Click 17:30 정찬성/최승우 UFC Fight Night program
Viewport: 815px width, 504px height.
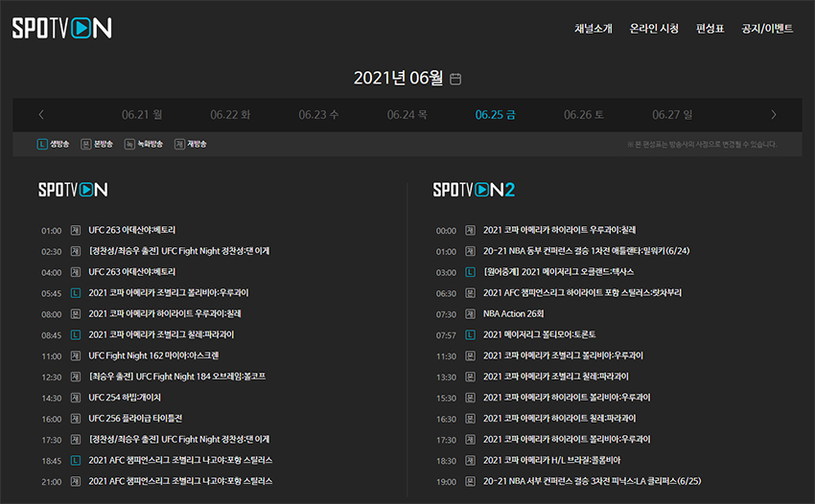click(179, 440)
